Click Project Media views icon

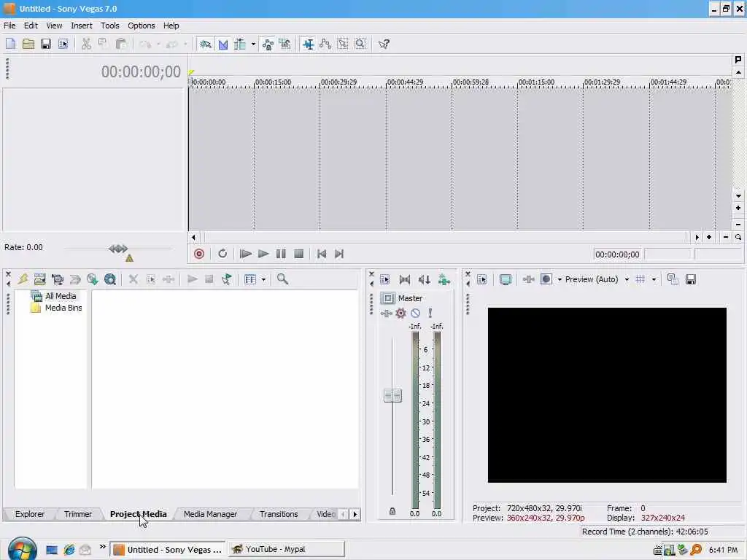[250, 279]
